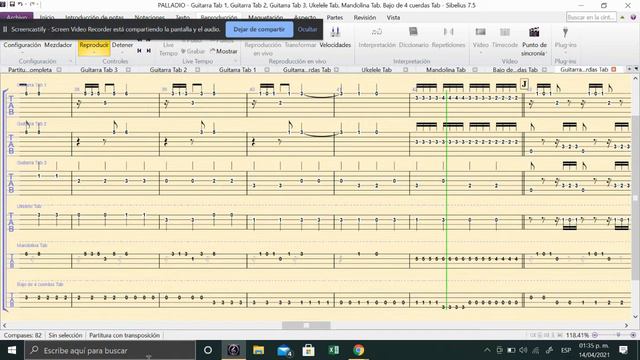
Task: Show hidden system tray icons
Action: coord(487,350)
